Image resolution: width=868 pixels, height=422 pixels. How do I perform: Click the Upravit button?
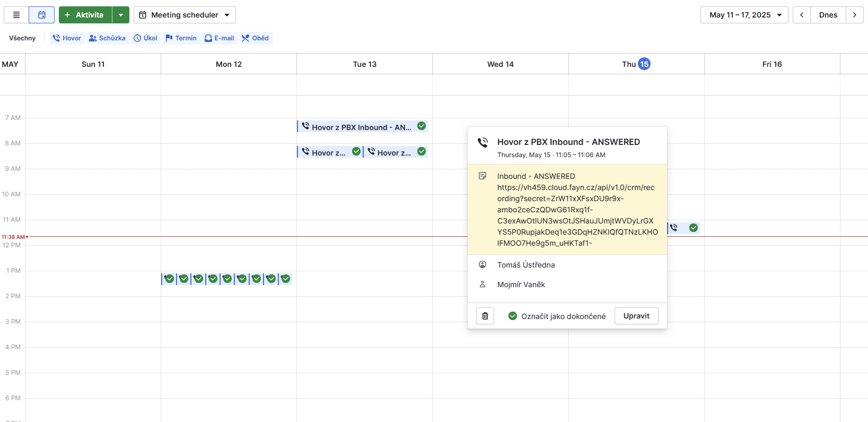coord(636,316)
